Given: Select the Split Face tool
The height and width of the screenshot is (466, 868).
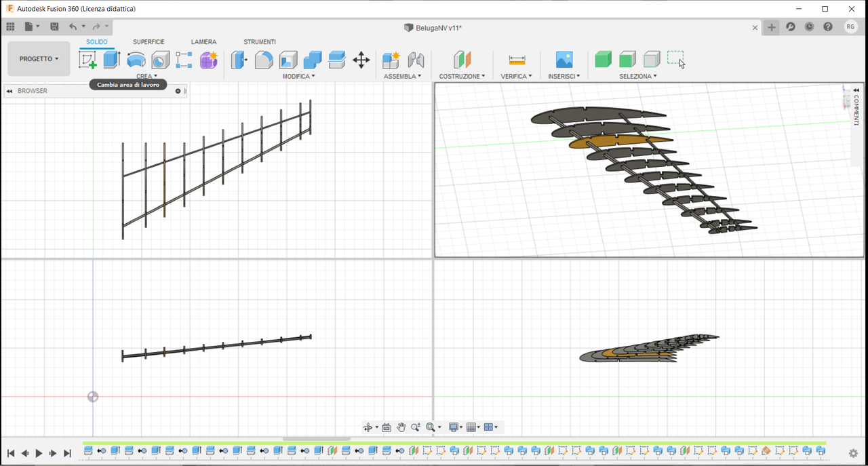Looking at the screenshot, I should (337, 60).
